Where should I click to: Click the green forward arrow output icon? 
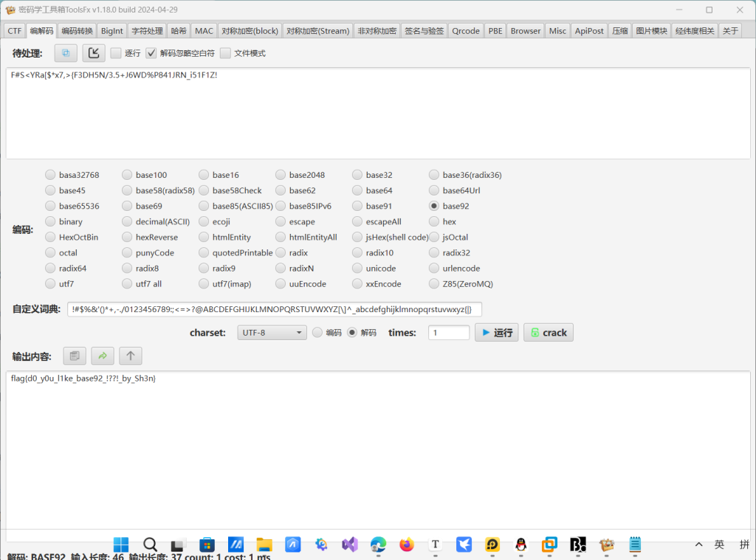tap(103, 356)
